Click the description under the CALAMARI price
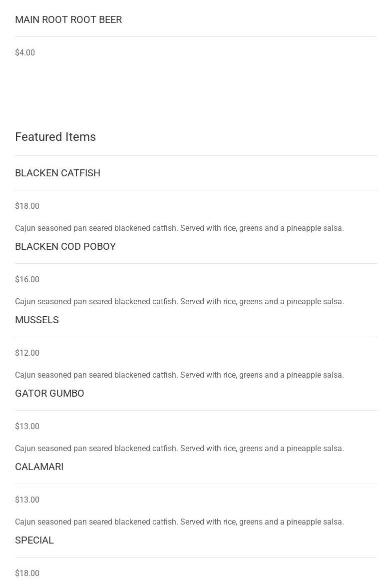Image resolution: width=392 pixels, height=581 pixels. click(179, 522)
